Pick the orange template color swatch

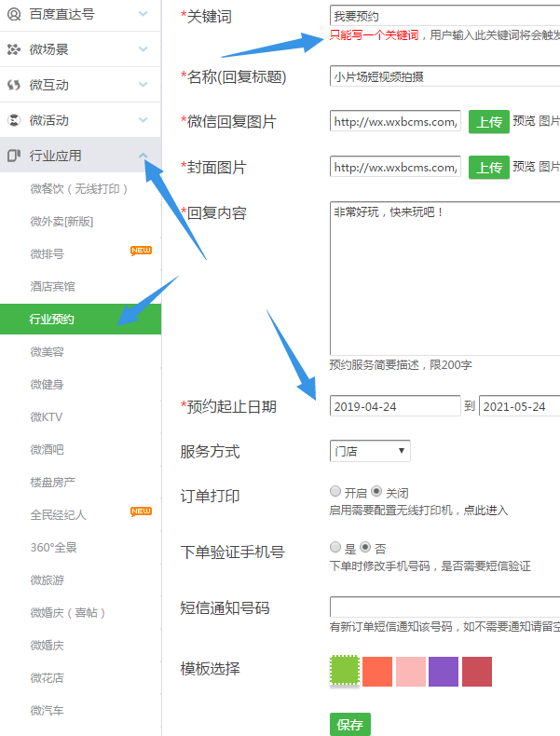[x=377, y=672]
